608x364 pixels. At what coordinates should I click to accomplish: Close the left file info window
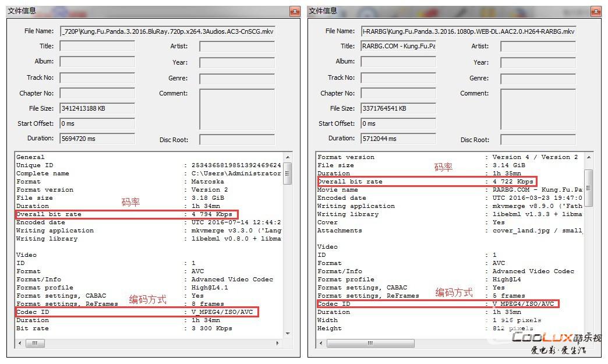[295, 12]
